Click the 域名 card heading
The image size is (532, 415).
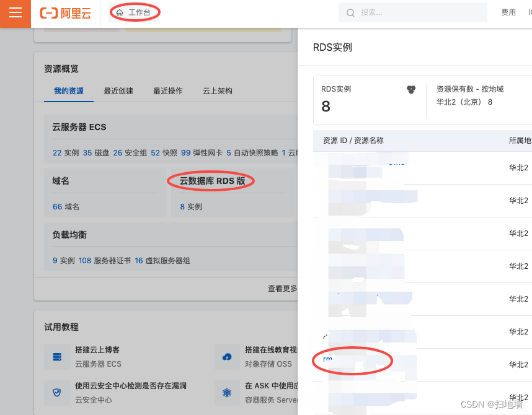click(x=61, y=181)
